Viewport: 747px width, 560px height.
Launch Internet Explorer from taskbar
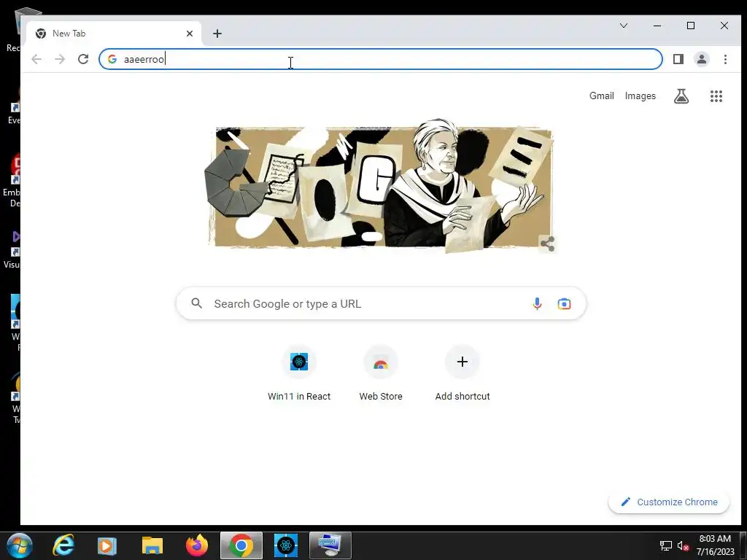[x=63, y=545]
